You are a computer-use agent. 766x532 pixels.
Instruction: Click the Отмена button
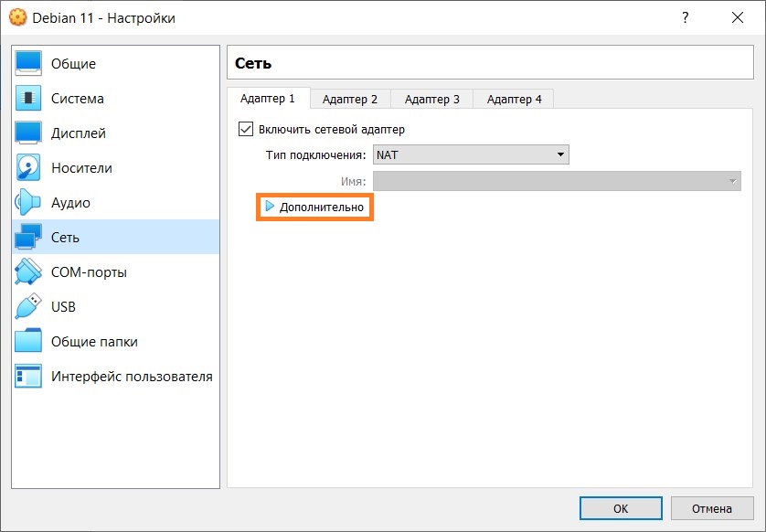711,508
